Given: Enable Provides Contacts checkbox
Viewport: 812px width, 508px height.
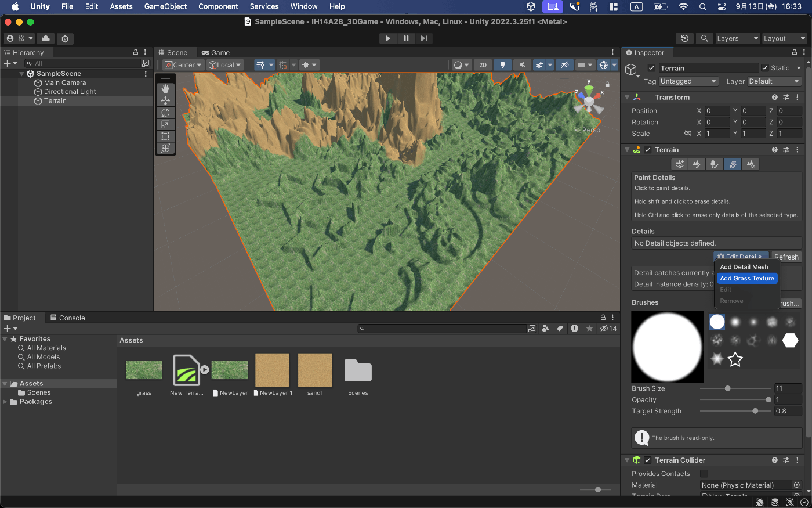Looking at the screenshot, I should [x=704, y=474].
